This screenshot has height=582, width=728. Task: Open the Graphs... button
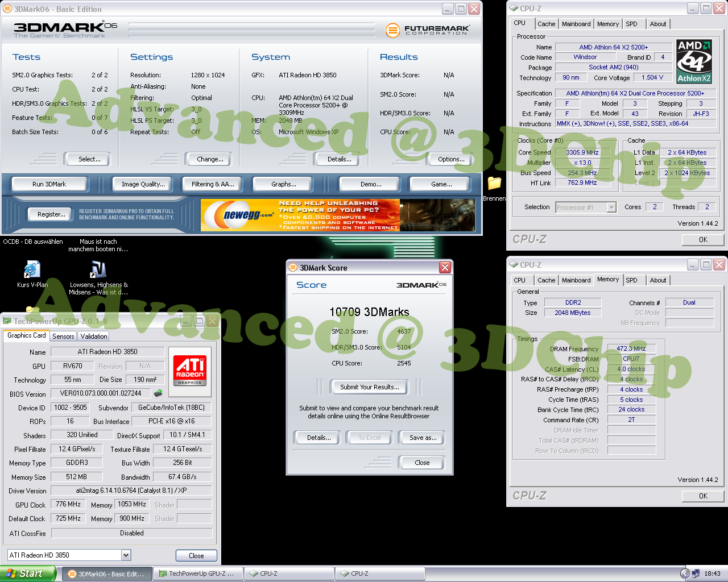coord(284,184)
